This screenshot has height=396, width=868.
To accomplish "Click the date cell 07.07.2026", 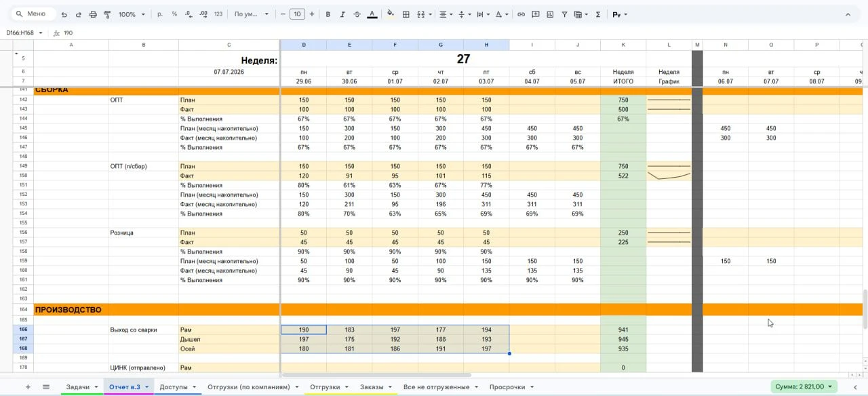I will (229, 72).
